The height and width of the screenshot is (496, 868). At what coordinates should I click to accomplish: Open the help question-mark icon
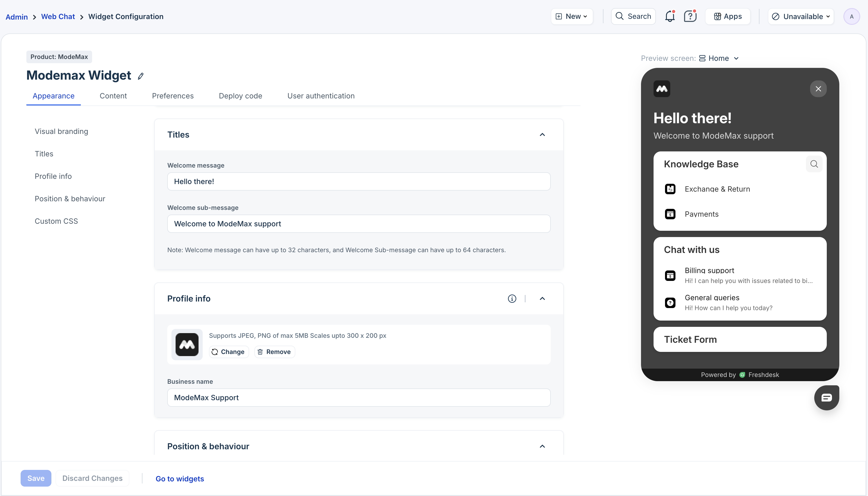point(690,16)
